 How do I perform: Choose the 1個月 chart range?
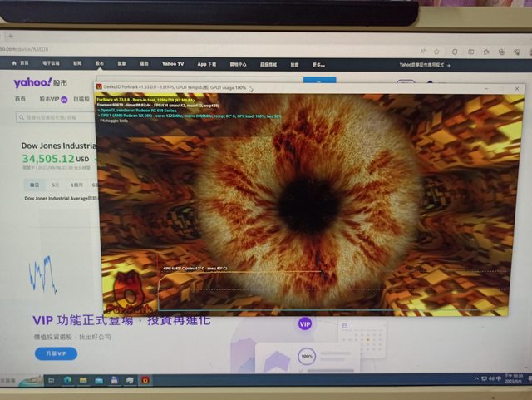(x=76, y=185)
